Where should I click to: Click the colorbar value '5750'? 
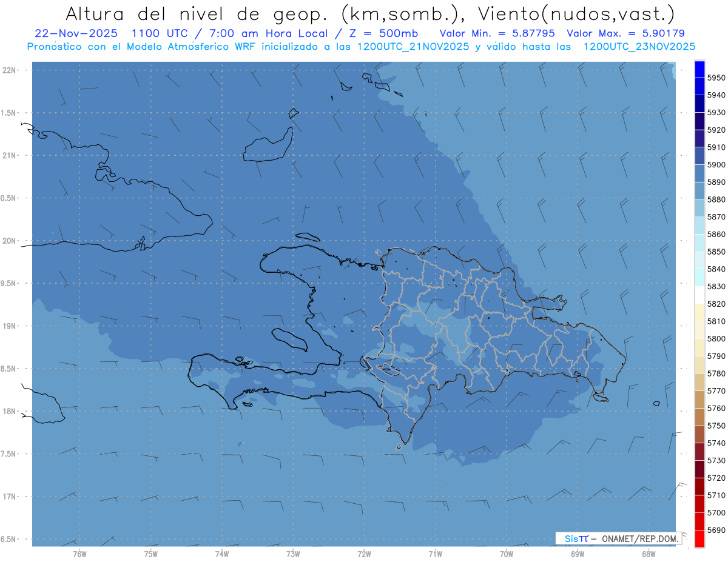tap(716, 426)
